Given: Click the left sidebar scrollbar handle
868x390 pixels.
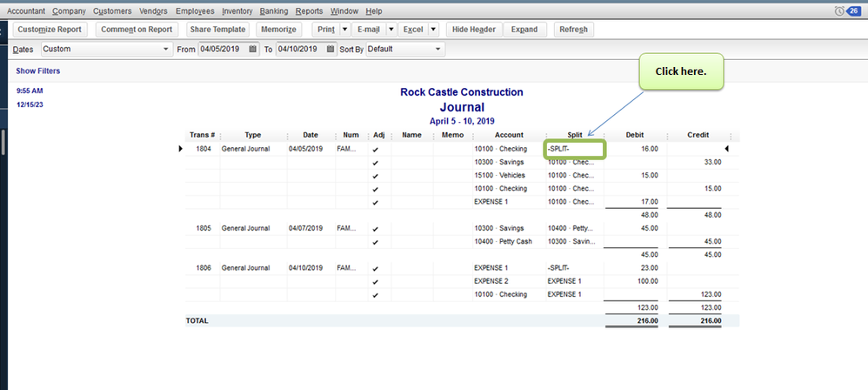Looking at the screenshot, I should (3, 142).
